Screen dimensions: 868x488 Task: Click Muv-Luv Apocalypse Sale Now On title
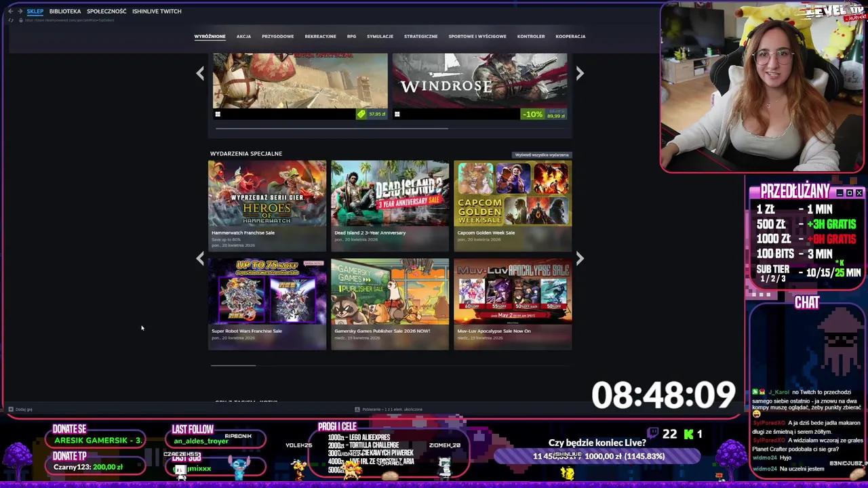coord(494,331)
